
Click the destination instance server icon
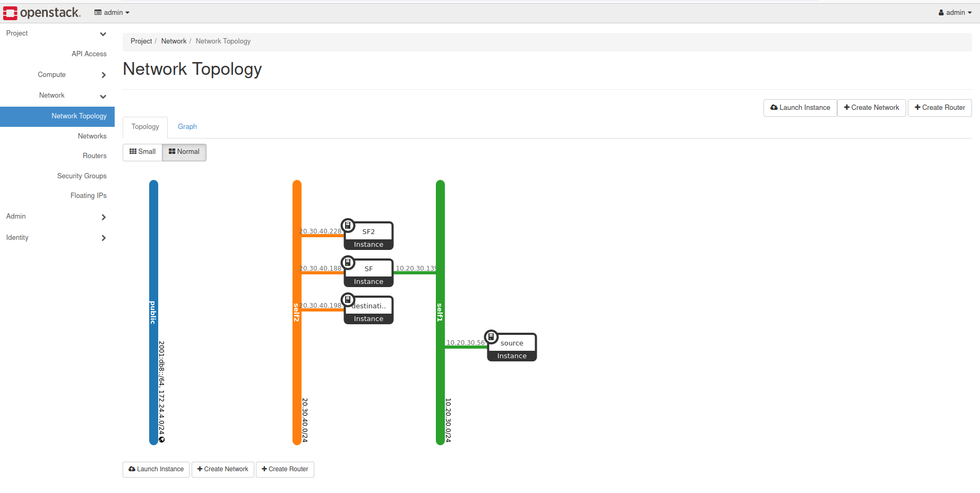pos(348,300)
